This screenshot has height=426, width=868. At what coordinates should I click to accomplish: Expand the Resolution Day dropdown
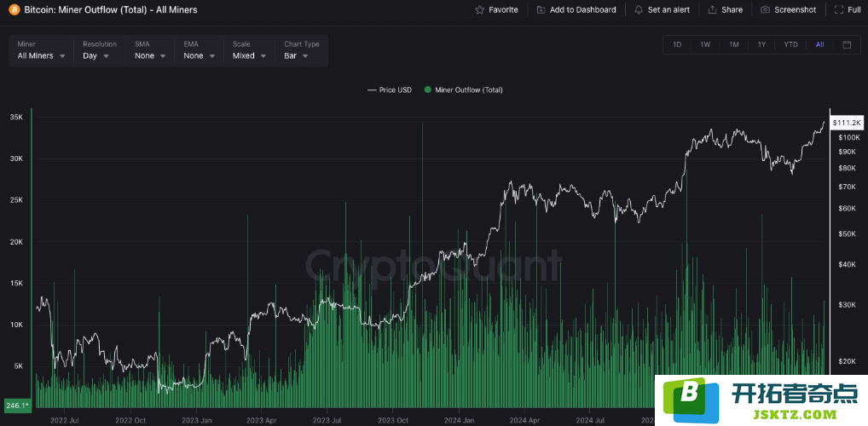click(x=100, y=50)
